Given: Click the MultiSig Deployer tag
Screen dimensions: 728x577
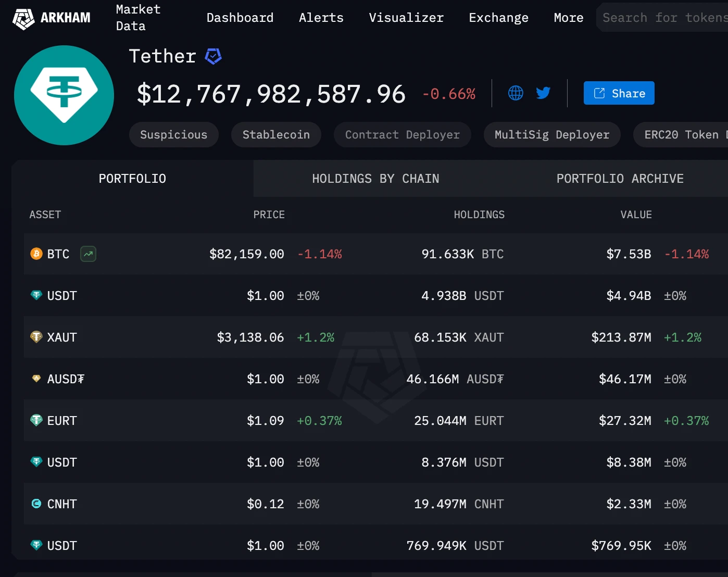Looking at the screenshot, I should click(552, 135).
